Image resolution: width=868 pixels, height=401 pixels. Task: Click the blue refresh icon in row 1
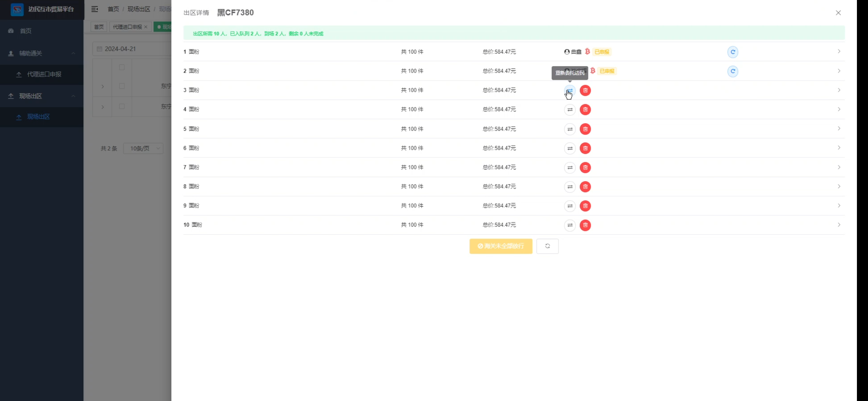(x=733, y=52)
